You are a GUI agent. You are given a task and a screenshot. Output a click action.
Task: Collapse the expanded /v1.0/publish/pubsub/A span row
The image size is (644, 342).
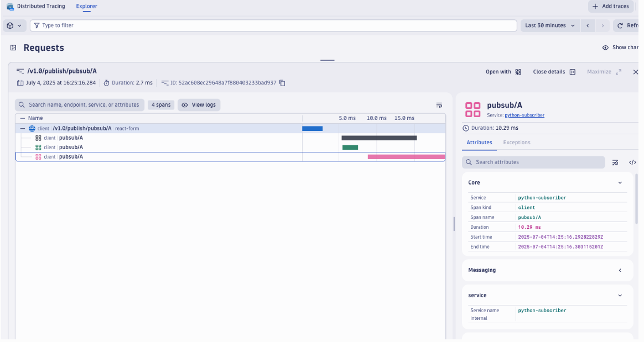pyautogui.click(x=22, y=128)
